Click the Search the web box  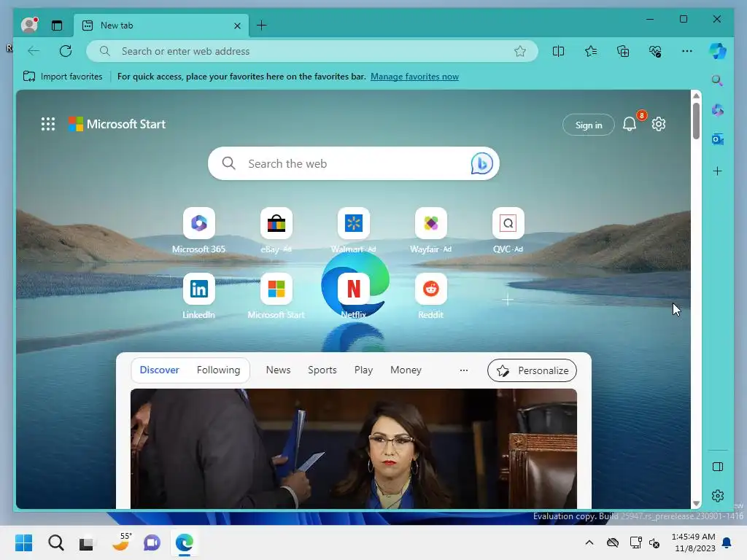(354, 163)
